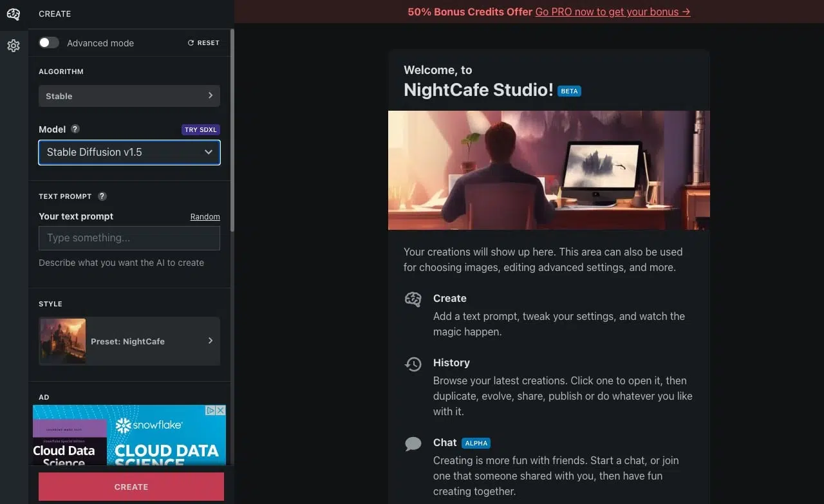Open the Stable Diffusion model dropdown
The image size is (824, 504).
pos(129,153)
